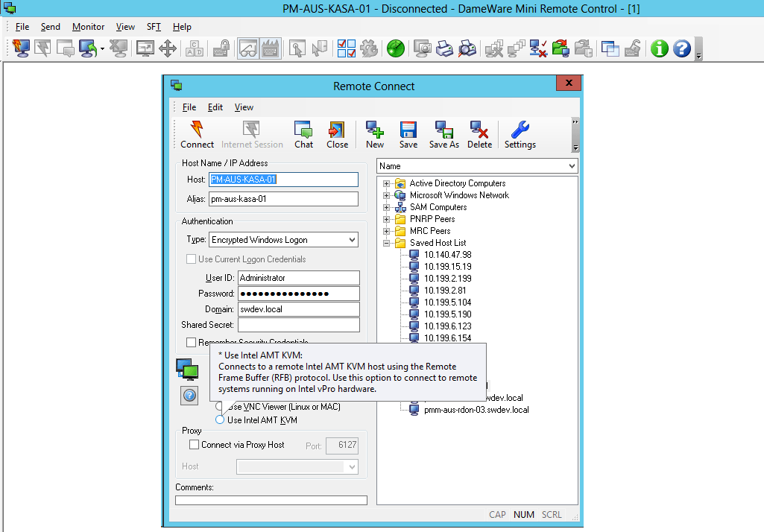This screenshot has height=532, width=764.
Task: Select saved host 10.140.47.98
Action: (447, 255)
